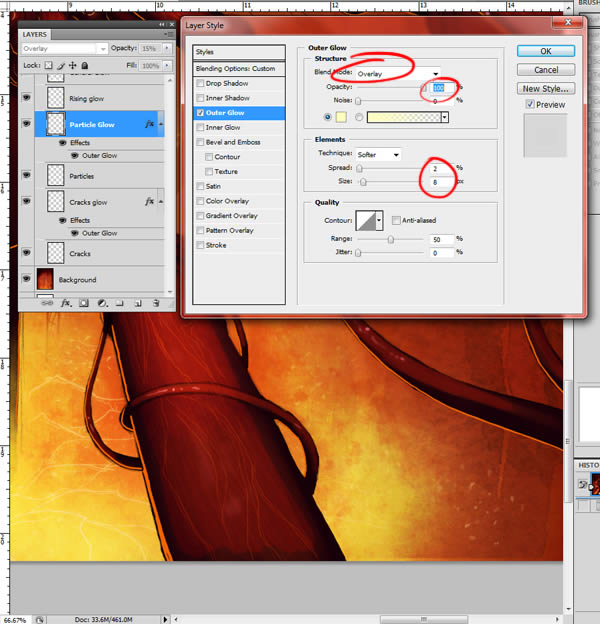600x624 pixels.
Task: Toggle the Preview checkbox
Action: (x=530, y=104)
